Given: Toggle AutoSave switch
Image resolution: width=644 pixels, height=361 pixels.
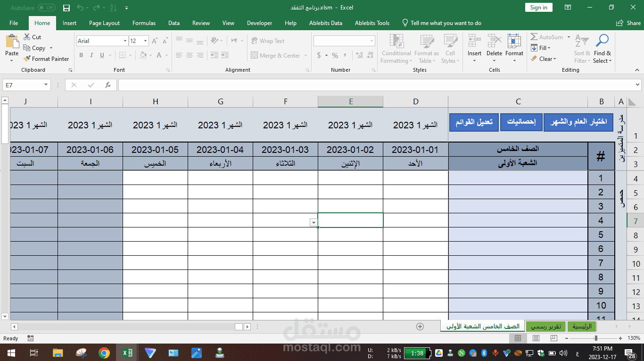Looking at the screenshot, I should pyautogui.click(x=46, y=8).
